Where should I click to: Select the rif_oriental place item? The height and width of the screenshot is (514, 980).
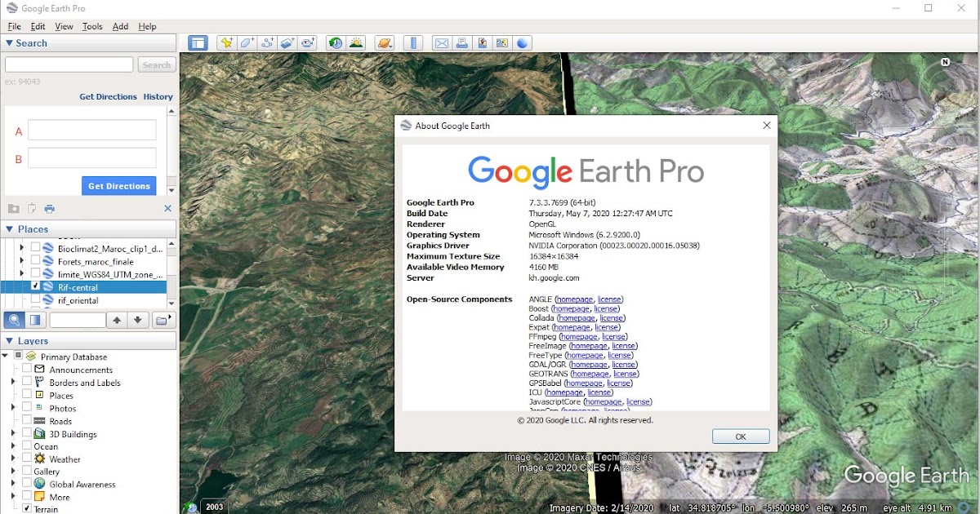click(78, 300)
